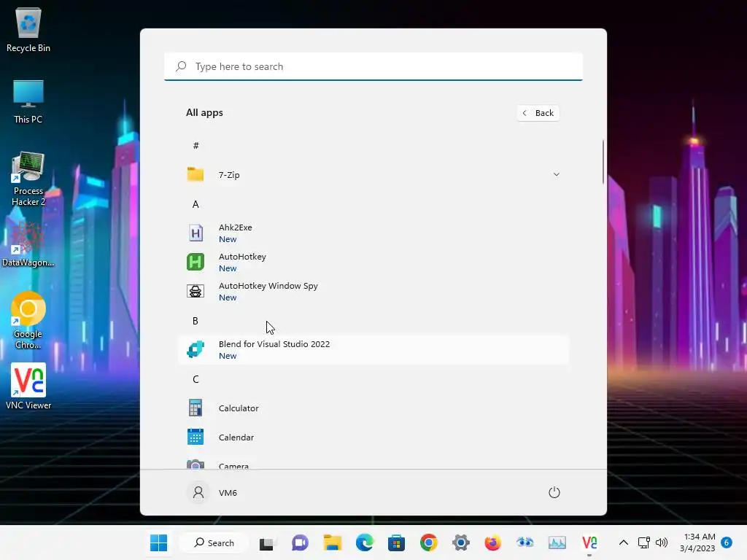Click the Type here to search field
This screenshot has width=747, height=560.
tap(373, 66)
